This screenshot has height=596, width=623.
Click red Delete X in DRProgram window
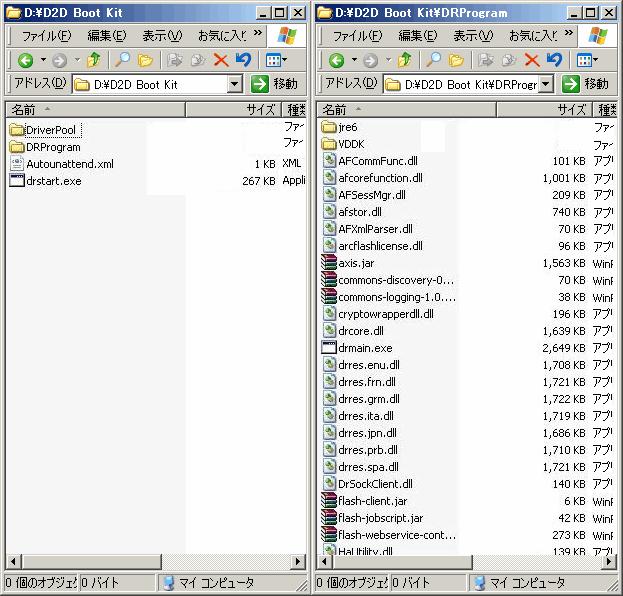point(532,60)
